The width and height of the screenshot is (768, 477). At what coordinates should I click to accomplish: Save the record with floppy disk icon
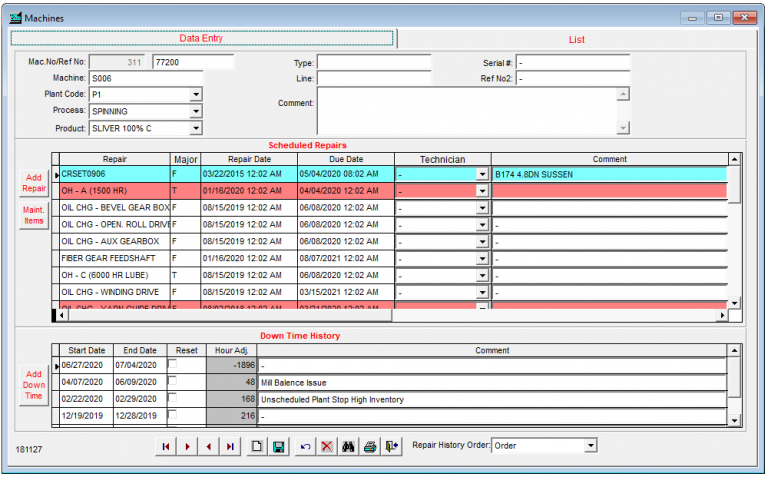coord(279,446)
